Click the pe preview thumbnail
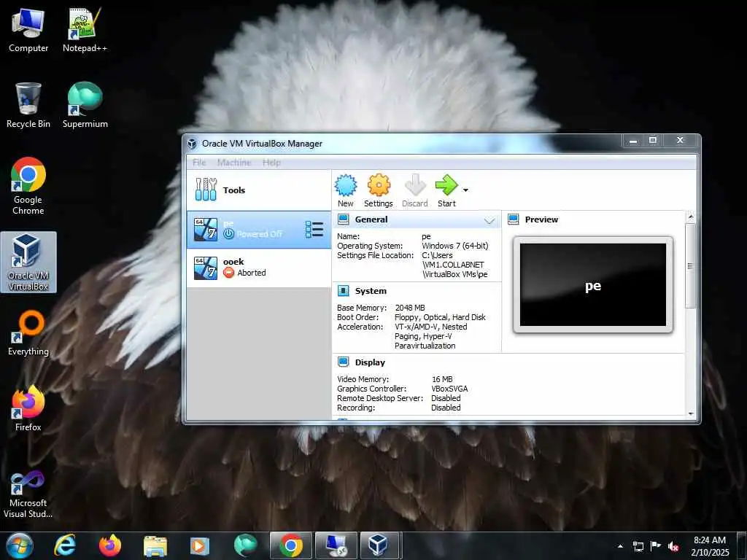Viewport: 747px width, 560px height. (592, 285)
